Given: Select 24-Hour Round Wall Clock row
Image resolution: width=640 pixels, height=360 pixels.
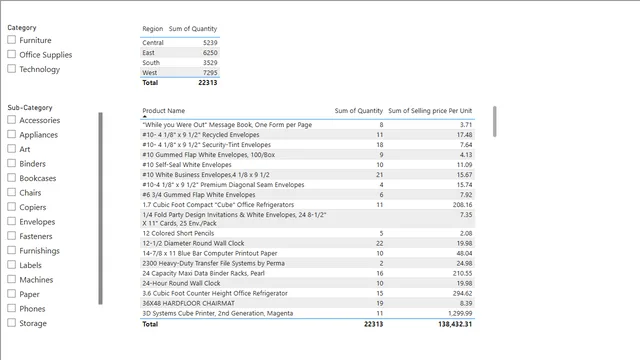Looking at the screenshot, I should (307, 283).
